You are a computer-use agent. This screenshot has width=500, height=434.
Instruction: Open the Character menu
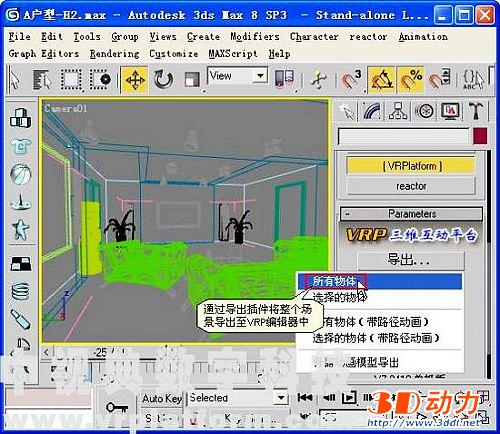[314, 36]
